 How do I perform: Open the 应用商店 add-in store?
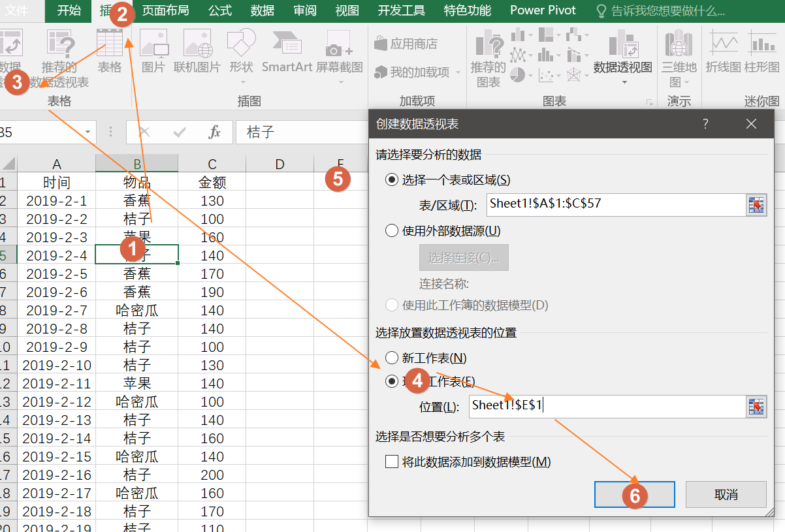[406, 44]
